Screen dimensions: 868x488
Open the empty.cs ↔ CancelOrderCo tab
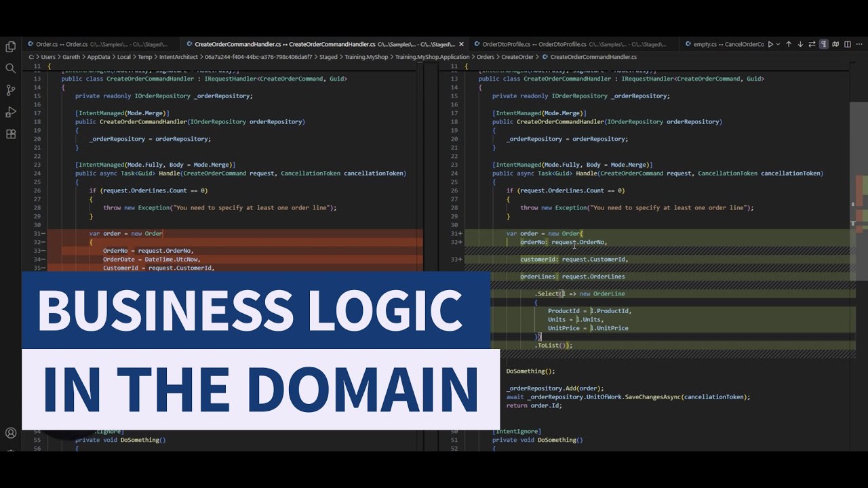pos(724,44)
